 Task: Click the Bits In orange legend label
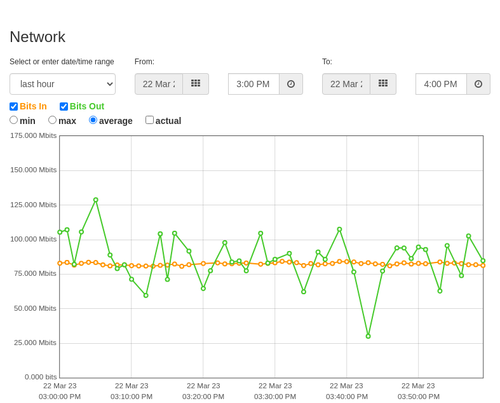[x=33, y=106]
